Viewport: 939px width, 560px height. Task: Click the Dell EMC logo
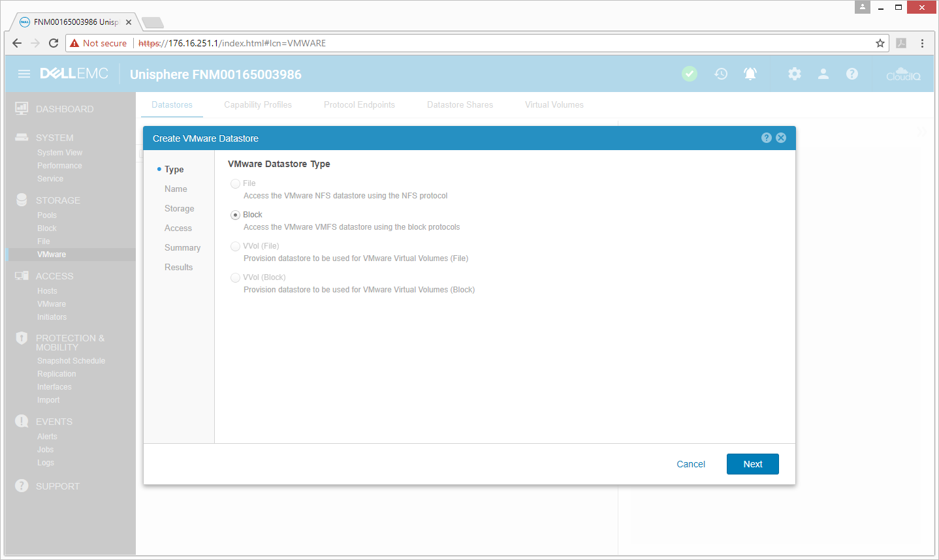pyautogui.click(x=74, y=74)
